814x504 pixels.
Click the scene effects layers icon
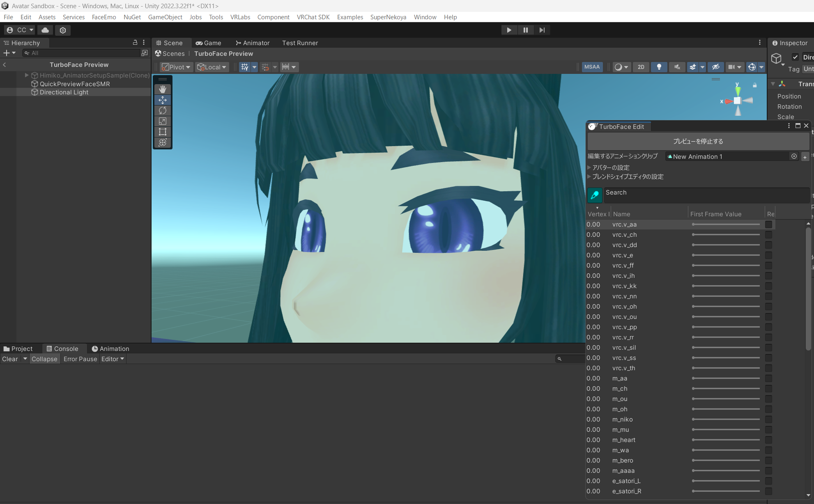pos(693,67)
